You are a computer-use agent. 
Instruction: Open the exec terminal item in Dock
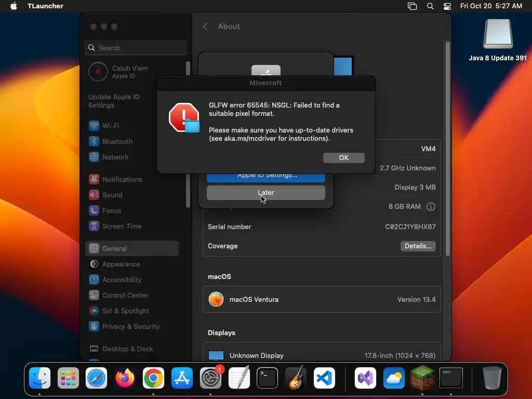(451, 378)
